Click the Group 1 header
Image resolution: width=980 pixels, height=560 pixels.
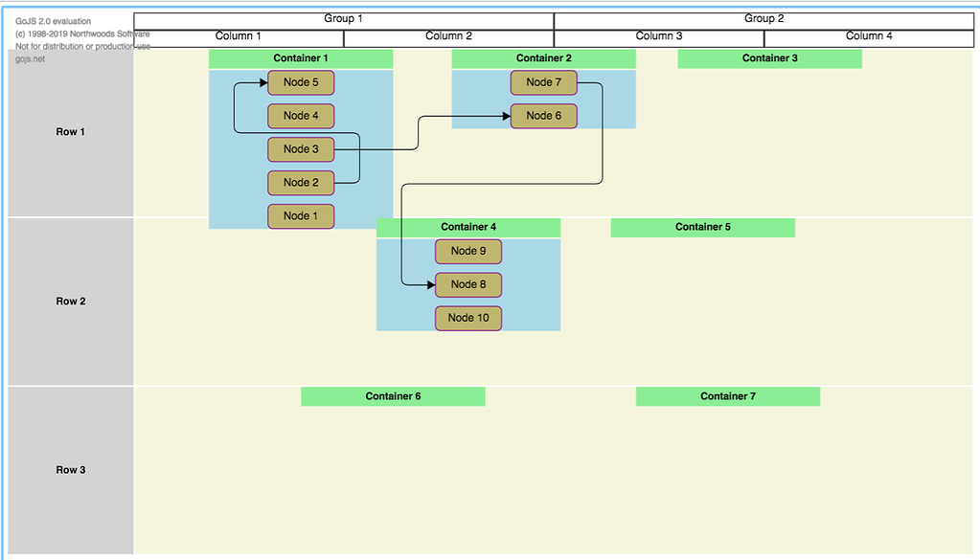point(343,18)
